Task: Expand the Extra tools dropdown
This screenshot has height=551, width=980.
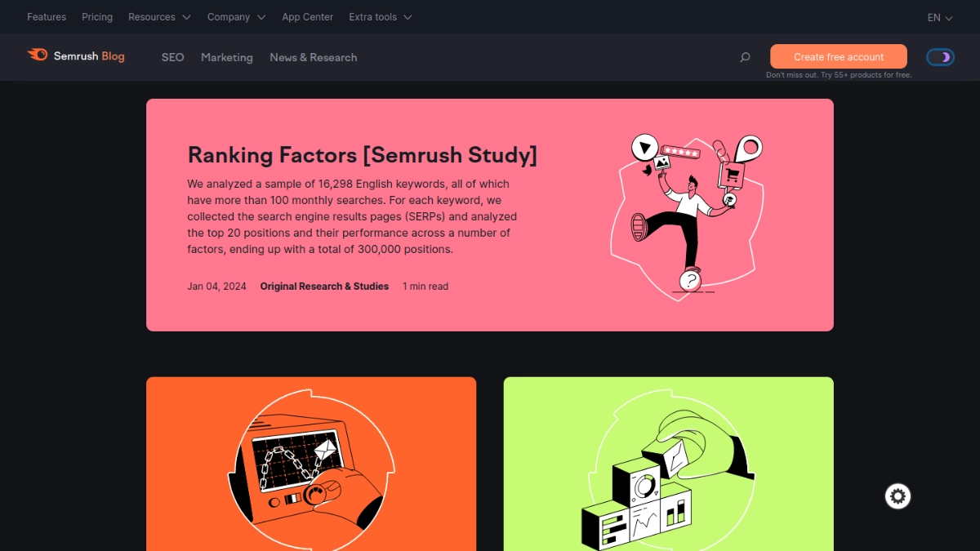Action: point(380,17)
